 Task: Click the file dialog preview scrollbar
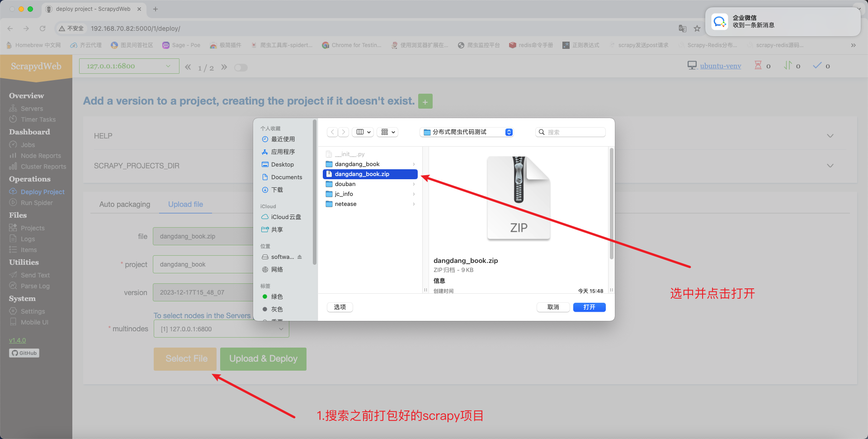(611, 204)
